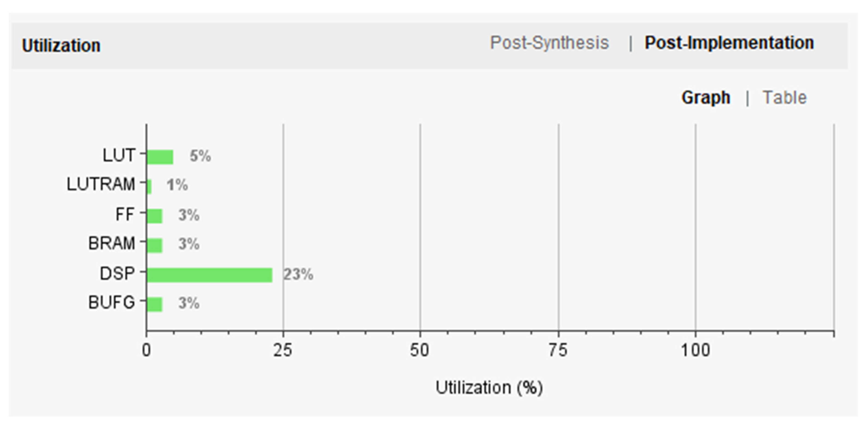Viewport: 868px width, 429px height.
Task: Click the BUFG axis label
Action: pyautogui.click(x=112, y=303)
